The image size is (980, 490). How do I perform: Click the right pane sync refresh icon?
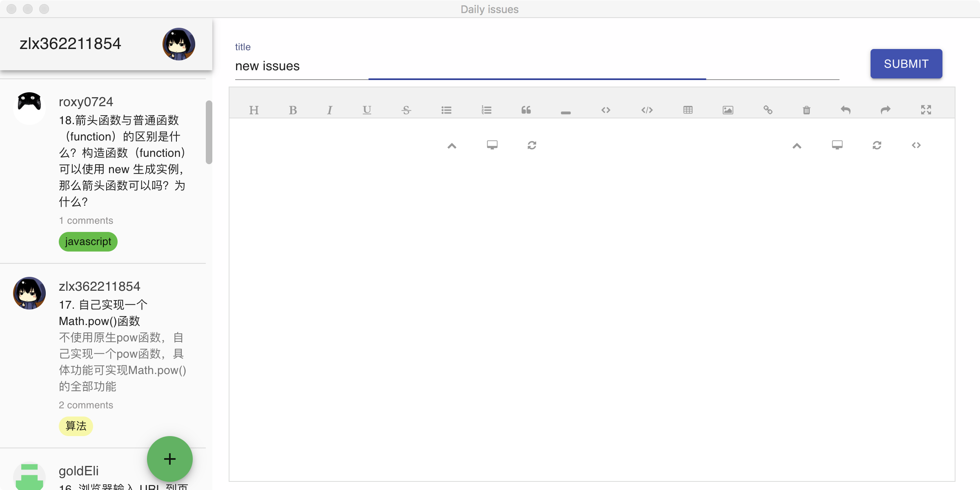coord(877,145)
